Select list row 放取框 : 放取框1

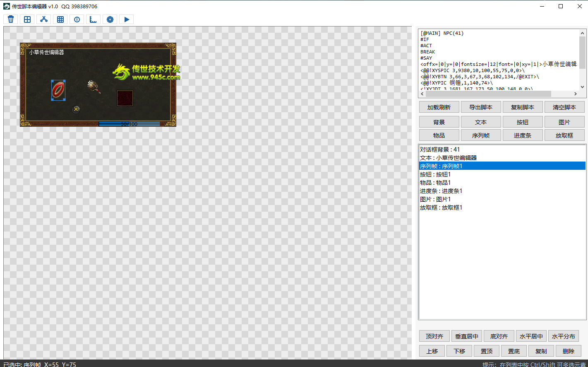(x=502, y=208)
